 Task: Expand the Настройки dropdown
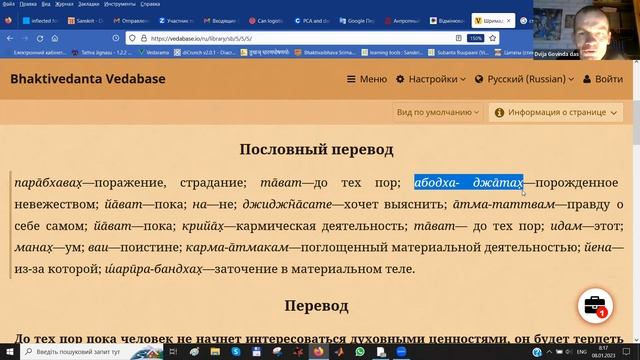(x=431, y=79)
